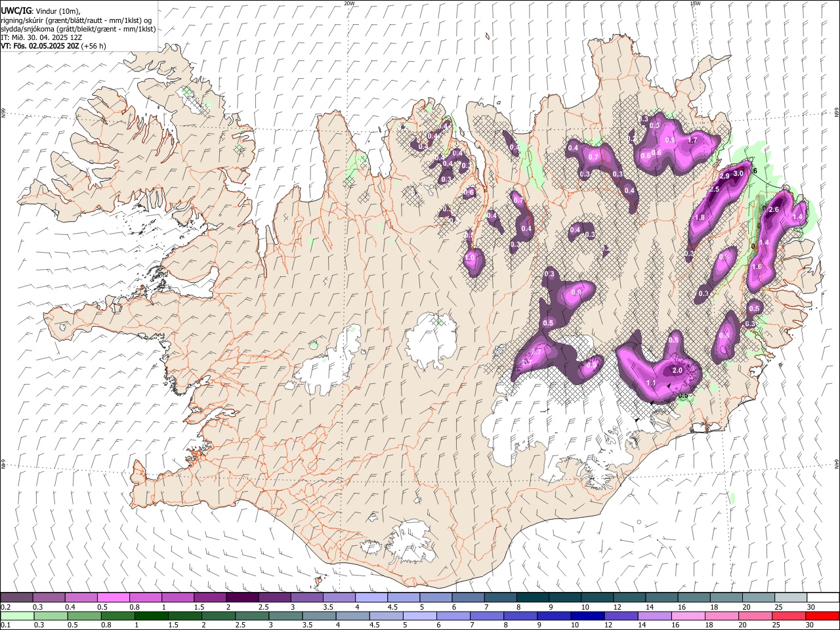
Task: Pick the darkest purple 2 swatch in top legend row
Action: 242,598
